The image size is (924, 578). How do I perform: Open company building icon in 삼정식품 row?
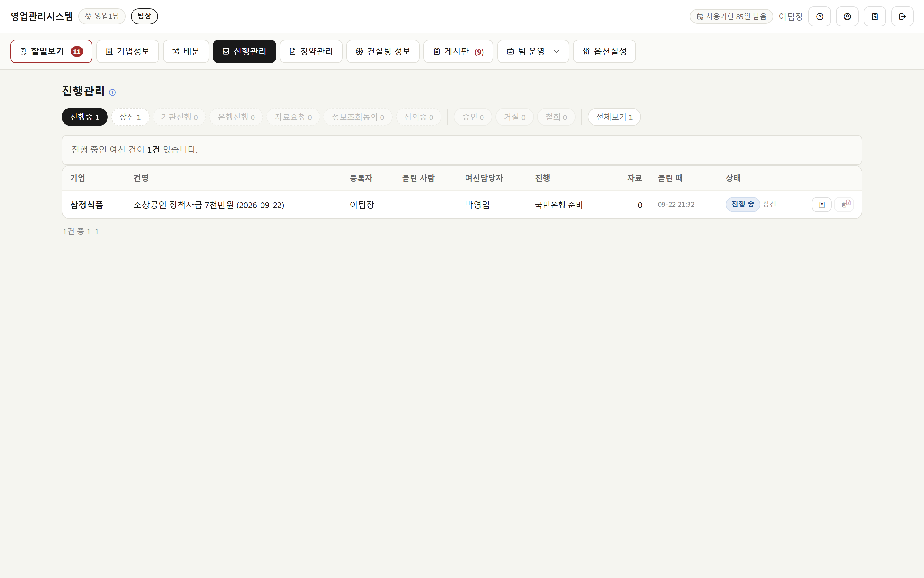pyautogui.click(x=822, y=205)
